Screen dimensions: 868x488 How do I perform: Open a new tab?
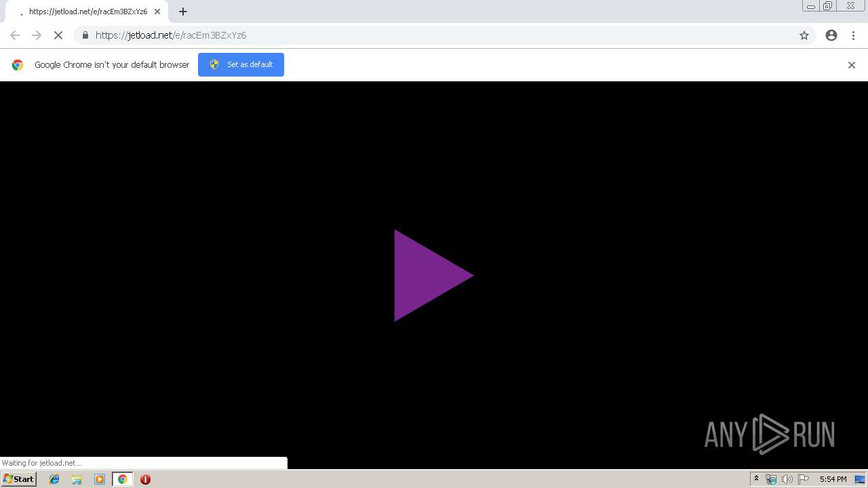click(x=183, y=12)
